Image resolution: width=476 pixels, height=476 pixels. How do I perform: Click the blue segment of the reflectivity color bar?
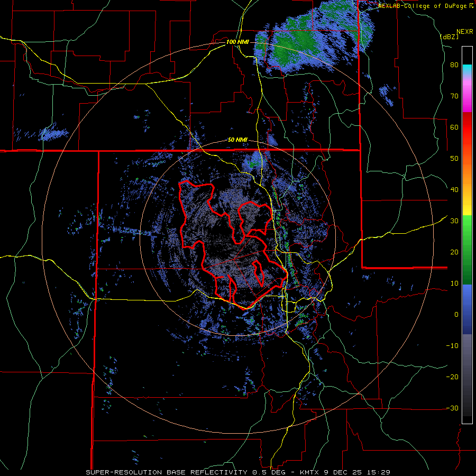(467, 309)
